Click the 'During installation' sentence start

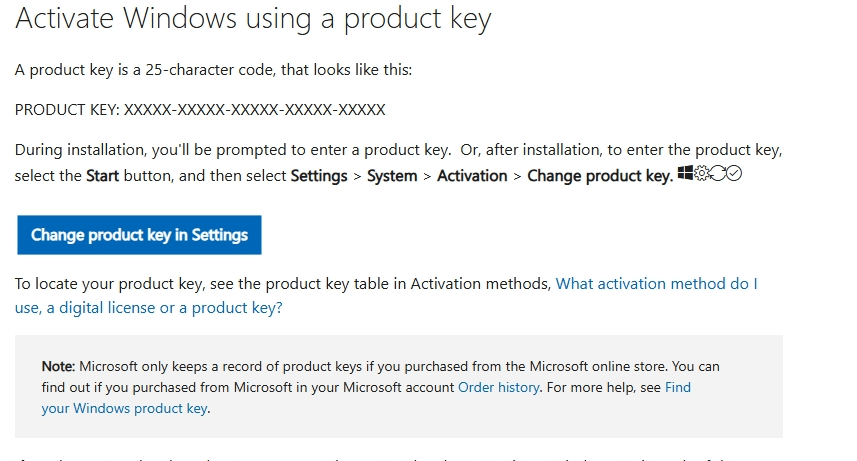[80, 151]
